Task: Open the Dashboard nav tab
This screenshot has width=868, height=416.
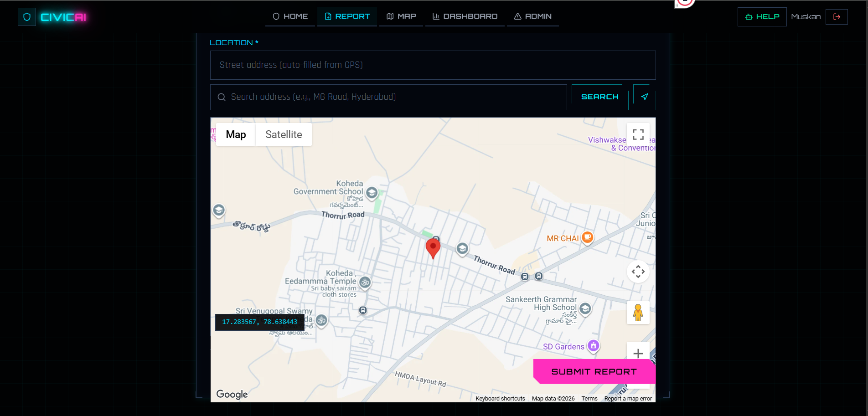Action: (465, 16)
